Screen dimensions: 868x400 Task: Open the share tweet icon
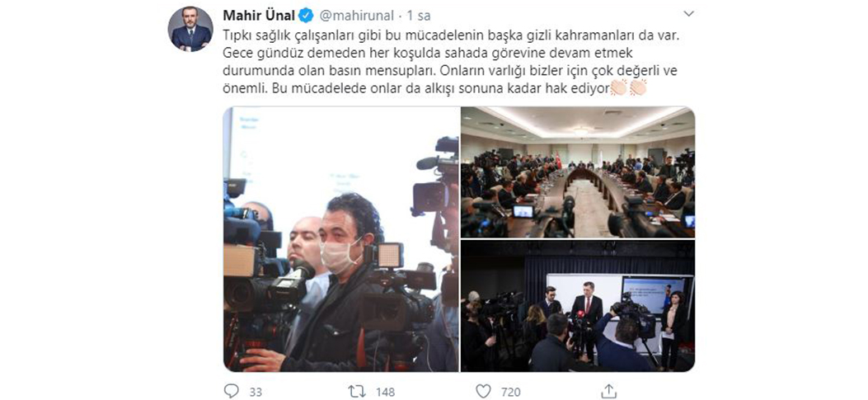point(609,391)
